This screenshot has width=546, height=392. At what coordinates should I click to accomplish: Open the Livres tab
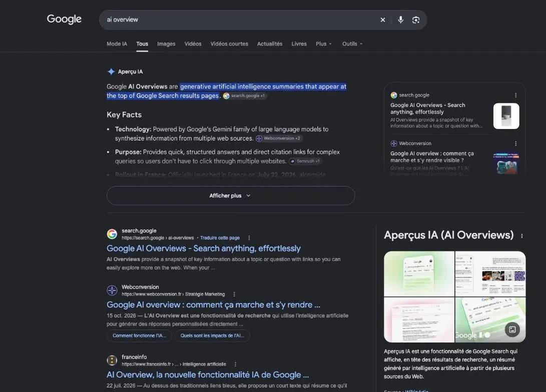(299, 44)
